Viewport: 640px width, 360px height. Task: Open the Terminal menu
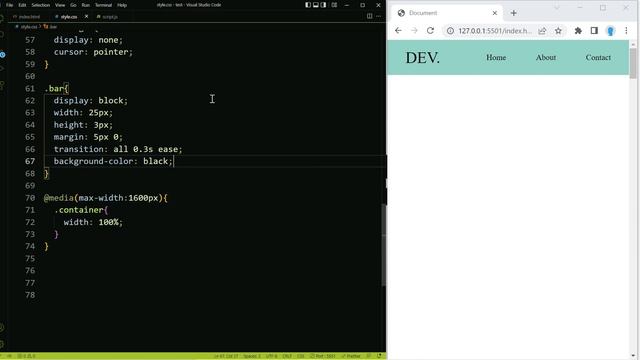(103, 5)
